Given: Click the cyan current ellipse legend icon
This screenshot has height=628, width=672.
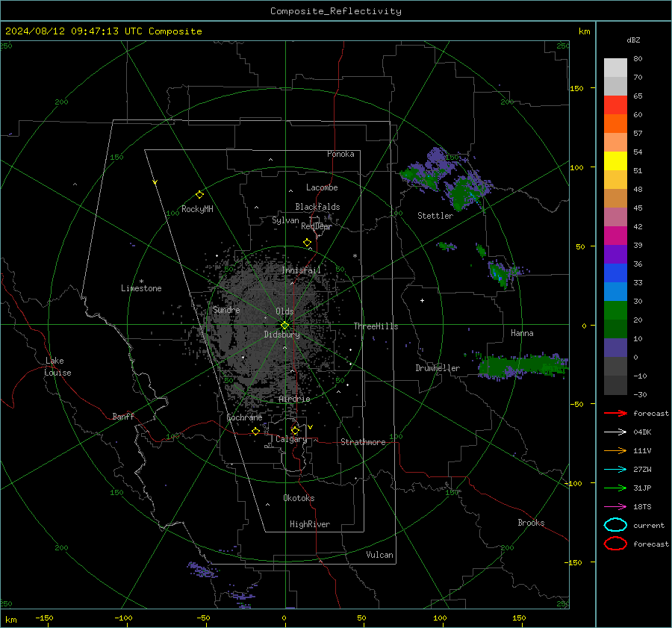Looking at the screenshot, I should 615,525.
